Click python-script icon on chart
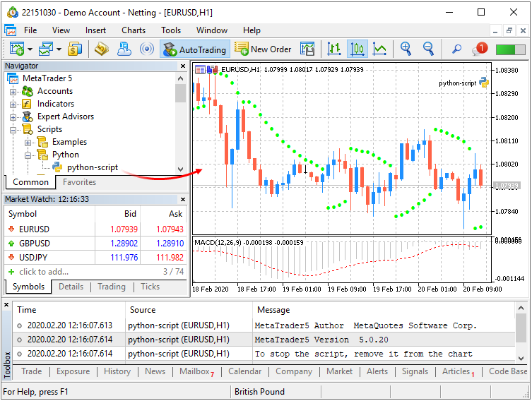This screenshot has height=401, width=532. click(x=483, y=83)
